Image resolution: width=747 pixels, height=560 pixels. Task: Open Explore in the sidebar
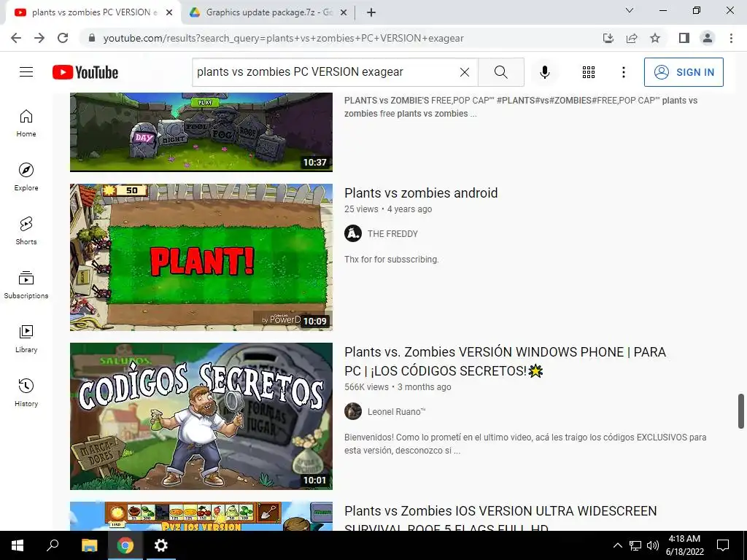point(26,177)
